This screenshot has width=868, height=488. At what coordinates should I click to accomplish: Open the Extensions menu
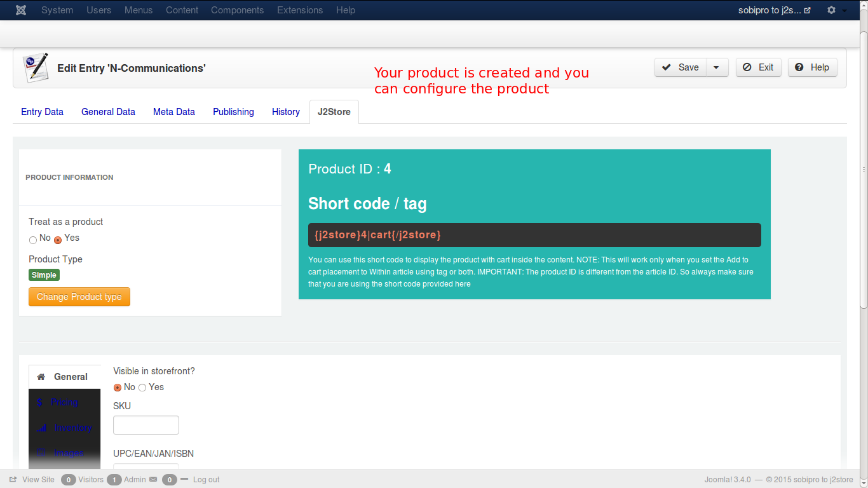coord(300,10)
